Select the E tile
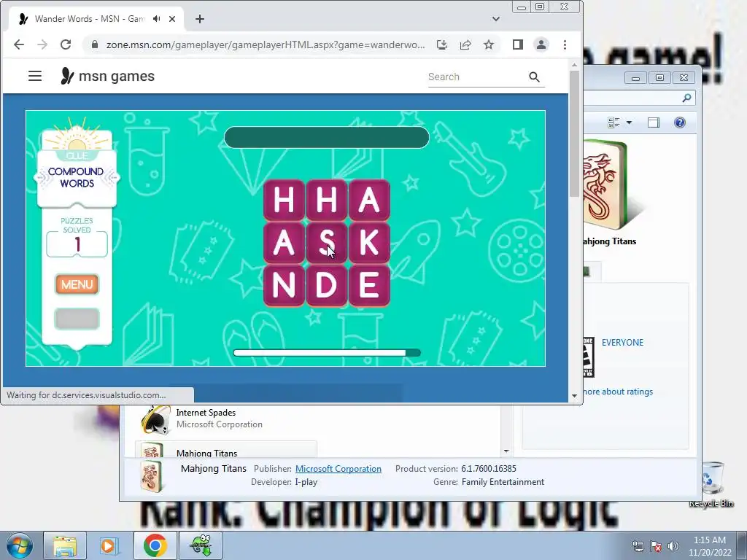The width and height of the screenshot is (747, 560). point(369,286)
